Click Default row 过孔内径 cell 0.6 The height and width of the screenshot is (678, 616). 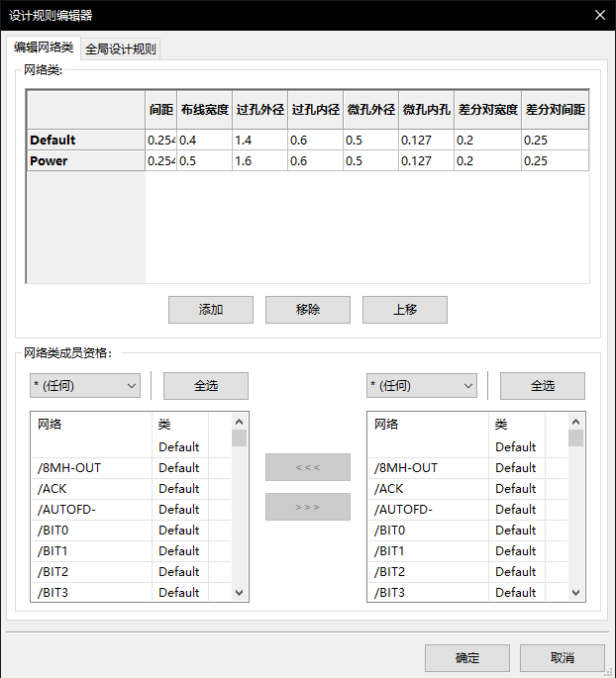pos(315,141)
